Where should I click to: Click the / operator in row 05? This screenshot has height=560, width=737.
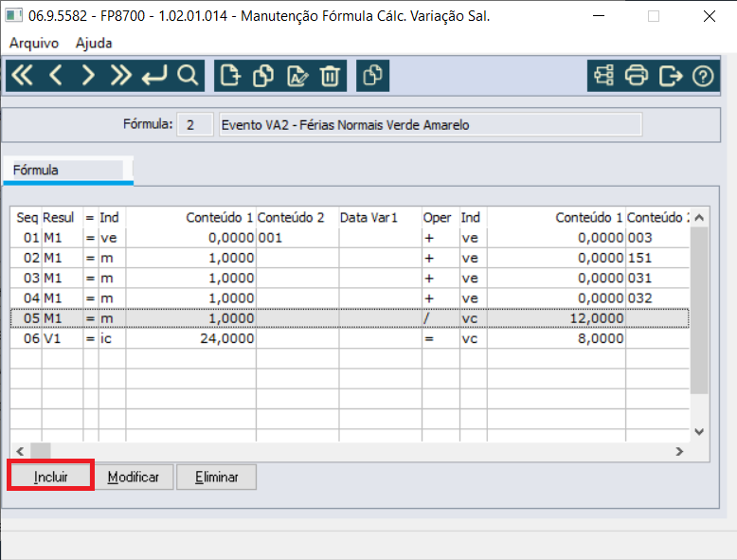440,318
